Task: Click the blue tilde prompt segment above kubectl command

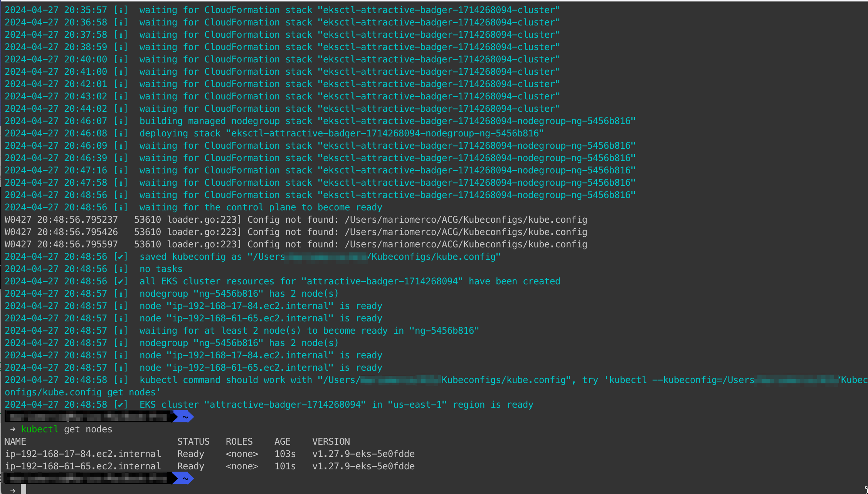Action: (184, 417)
